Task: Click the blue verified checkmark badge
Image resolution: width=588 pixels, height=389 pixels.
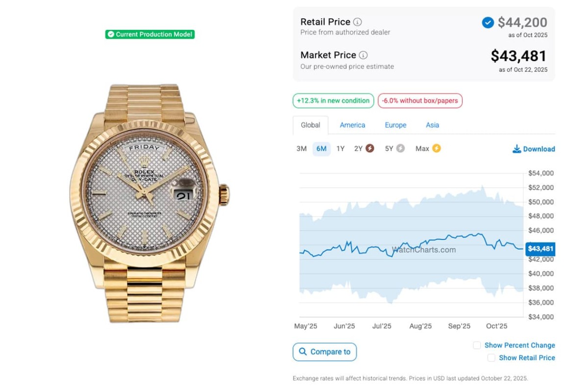Action: pyautogui.click(x=488, y=23)
